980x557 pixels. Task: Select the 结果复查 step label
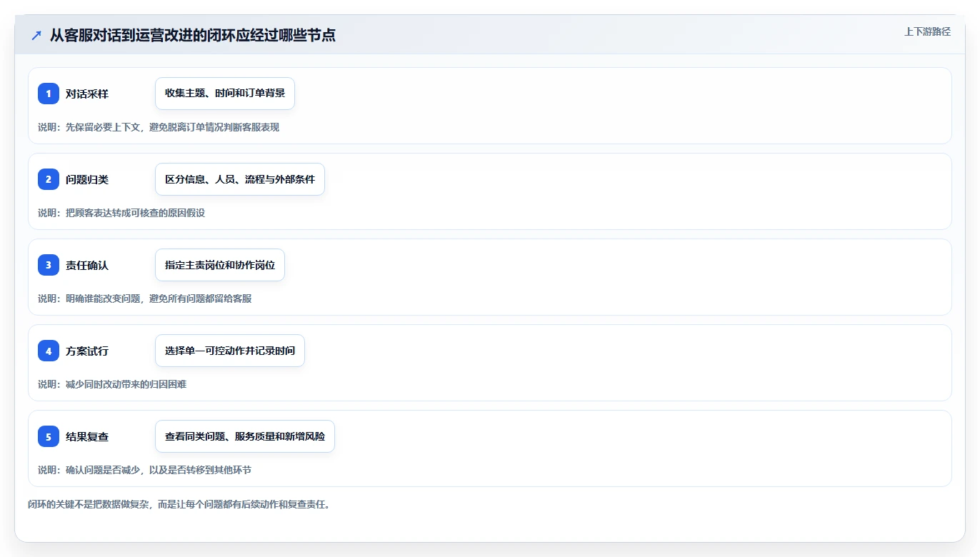(87, 436)
